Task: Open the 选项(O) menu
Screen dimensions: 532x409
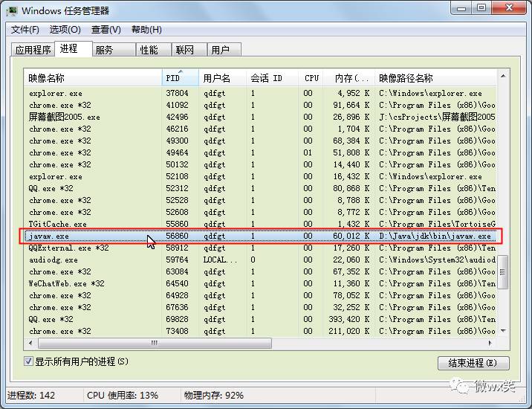Action: 65,30
